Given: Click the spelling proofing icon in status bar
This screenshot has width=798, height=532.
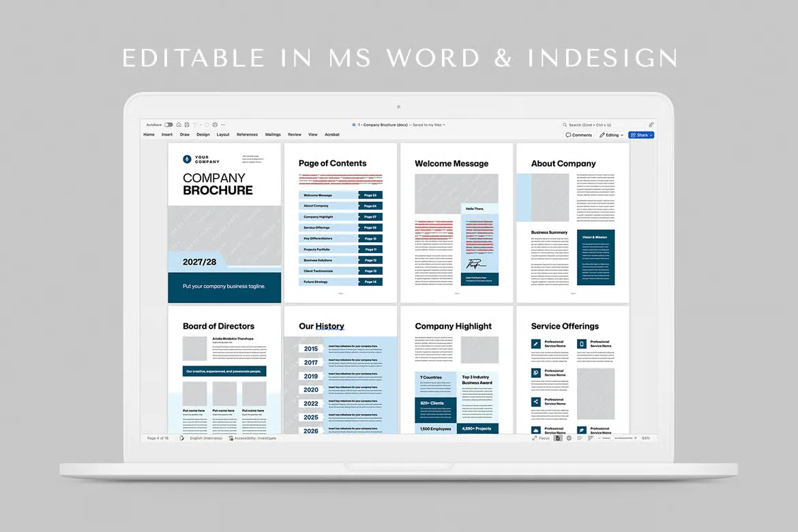Looking at the screenshot, I should click(x=181, y=438).
